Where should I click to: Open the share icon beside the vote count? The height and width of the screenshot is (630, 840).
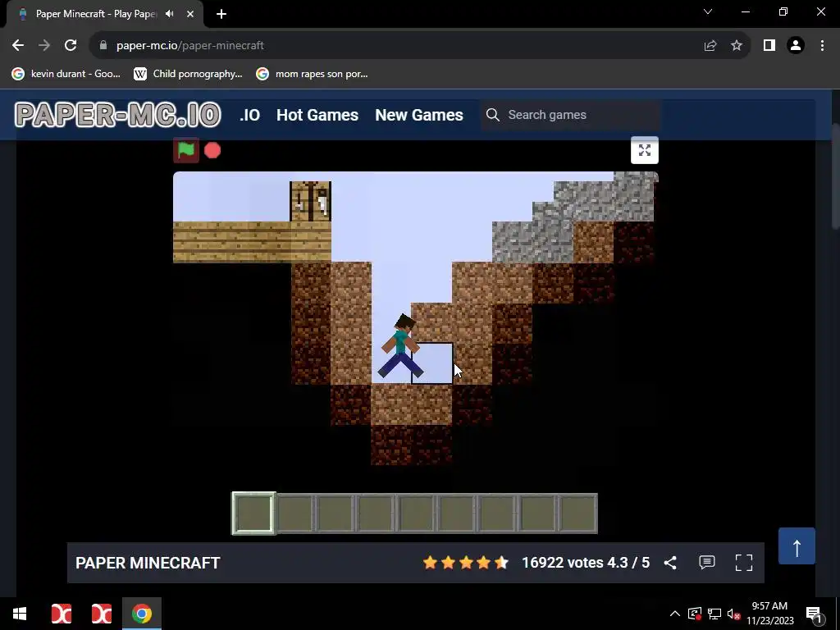pyautogui.click(x=670, y=563)
